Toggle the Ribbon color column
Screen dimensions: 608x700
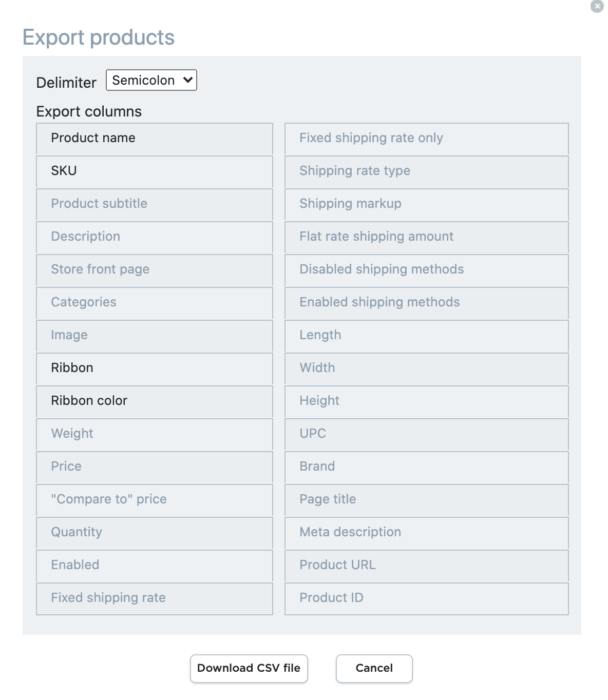coord(154,401)
